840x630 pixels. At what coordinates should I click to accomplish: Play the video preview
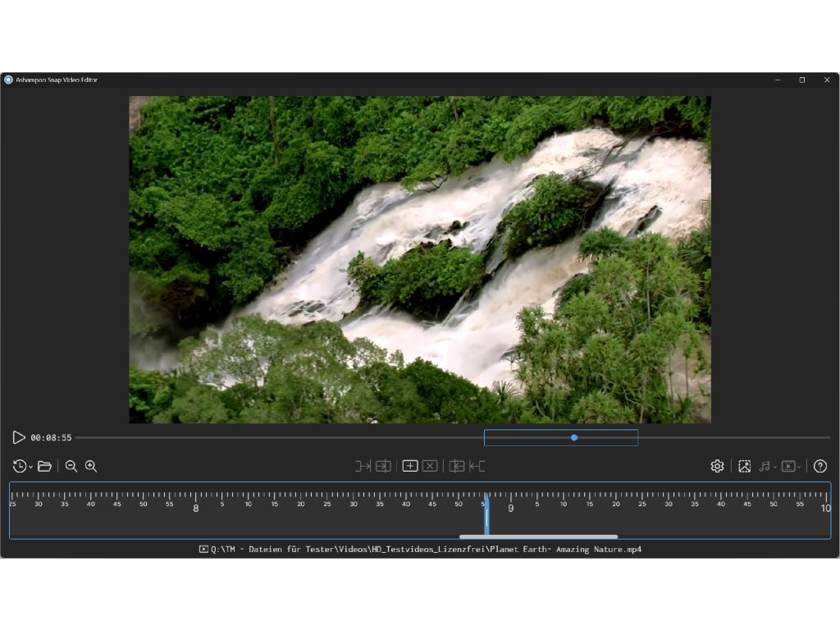(x=19, y=438)
